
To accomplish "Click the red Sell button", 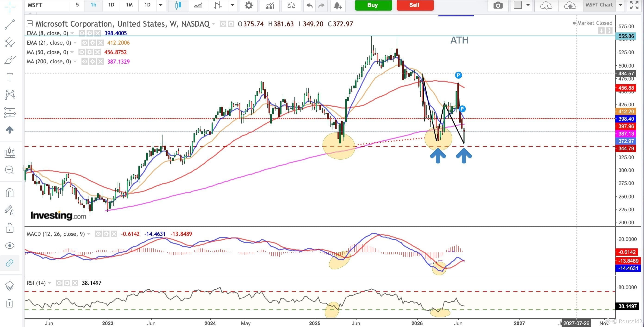I will 415,5.
